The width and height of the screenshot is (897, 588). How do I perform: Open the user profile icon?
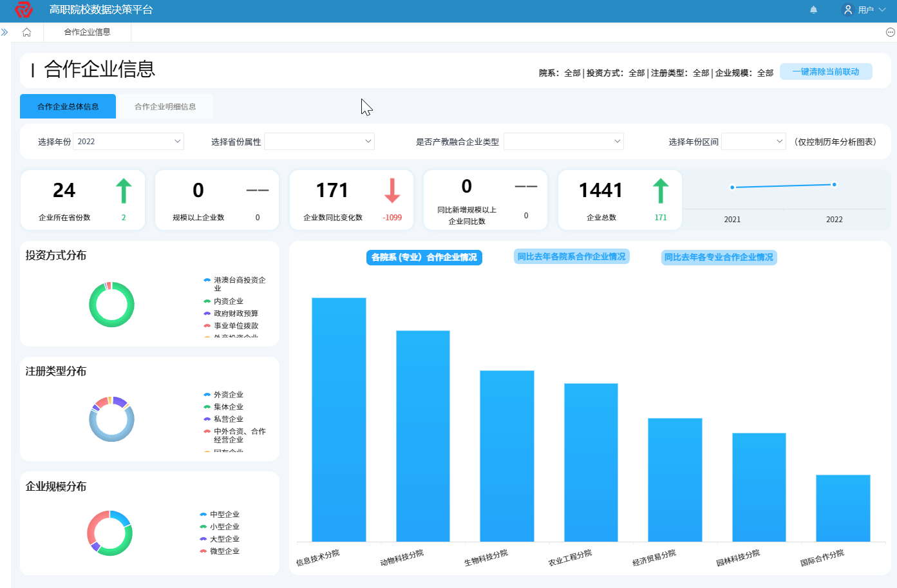pos(848,10)
